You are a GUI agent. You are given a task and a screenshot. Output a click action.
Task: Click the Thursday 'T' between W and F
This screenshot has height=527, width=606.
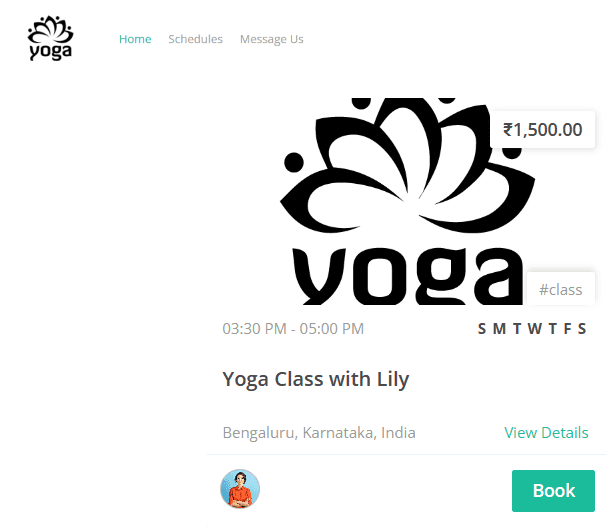click(553, 329)
